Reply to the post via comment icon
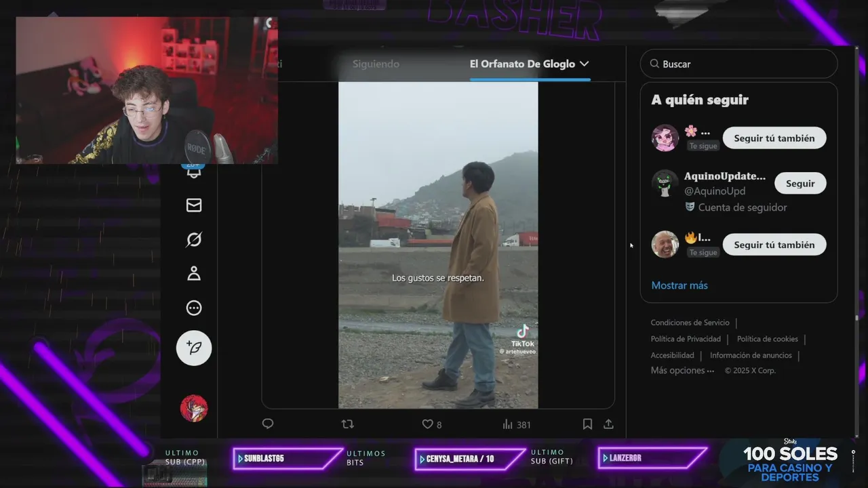Screen dimensions: 868x488 [x=268, y=424]
